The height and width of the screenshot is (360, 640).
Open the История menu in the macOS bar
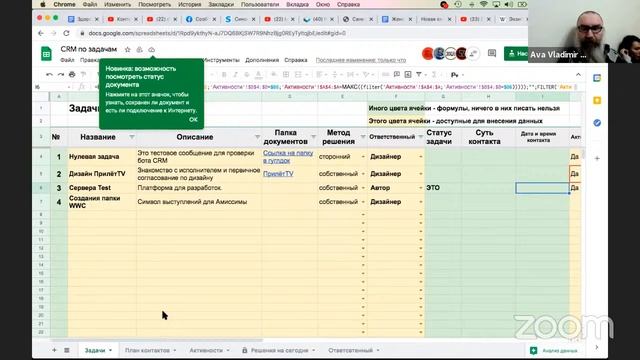pyautogui.click(x=189, y=4)
